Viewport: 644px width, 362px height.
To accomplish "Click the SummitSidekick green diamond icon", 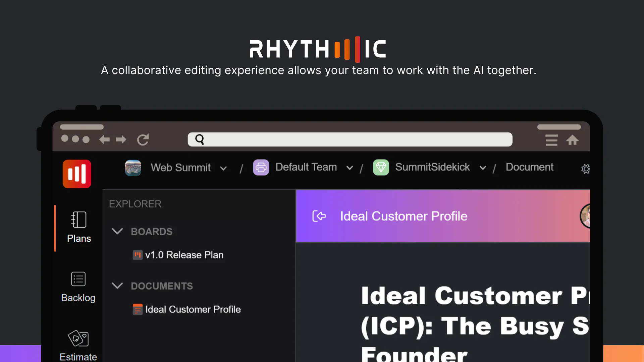I will coord(381,167).
